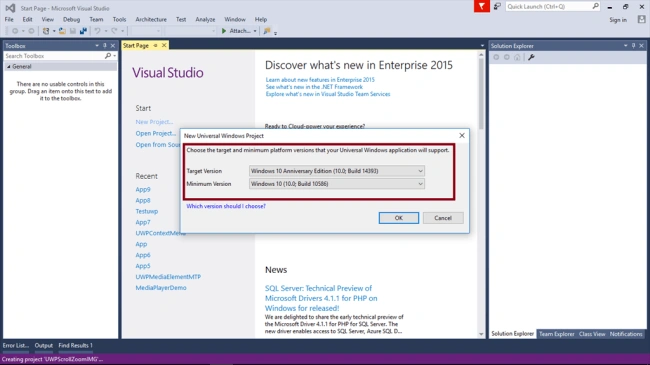Screen dimensions: 650x365
Task: Click the green Attach play icon
Action: point(224,31)
